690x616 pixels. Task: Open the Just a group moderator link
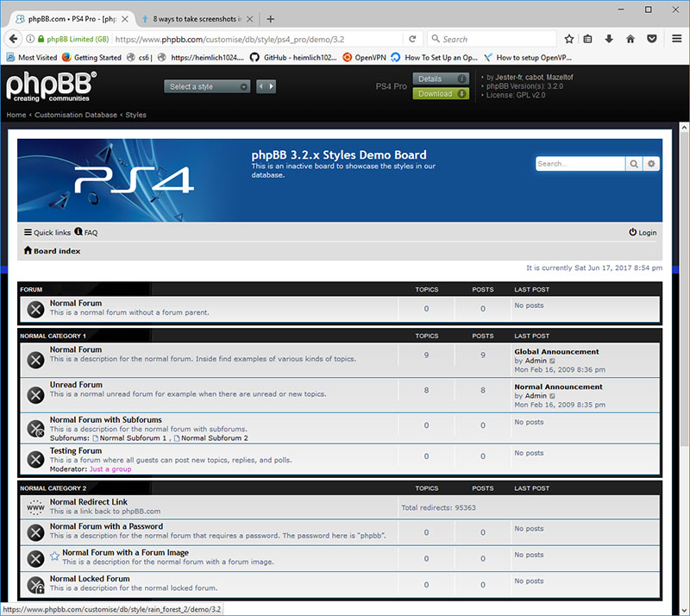coord(110,469)
